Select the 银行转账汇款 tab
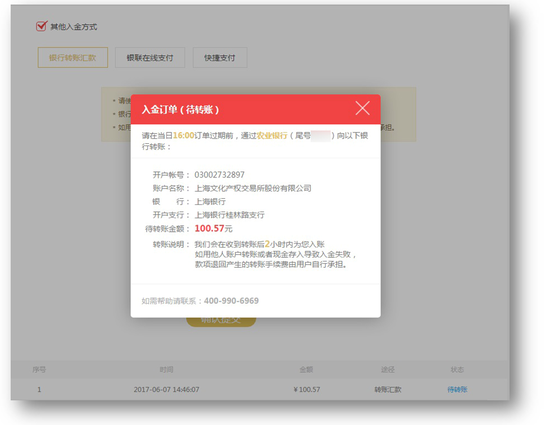Image resolution: width=550 pixels, height=425 pixels. tap(73, 58)
